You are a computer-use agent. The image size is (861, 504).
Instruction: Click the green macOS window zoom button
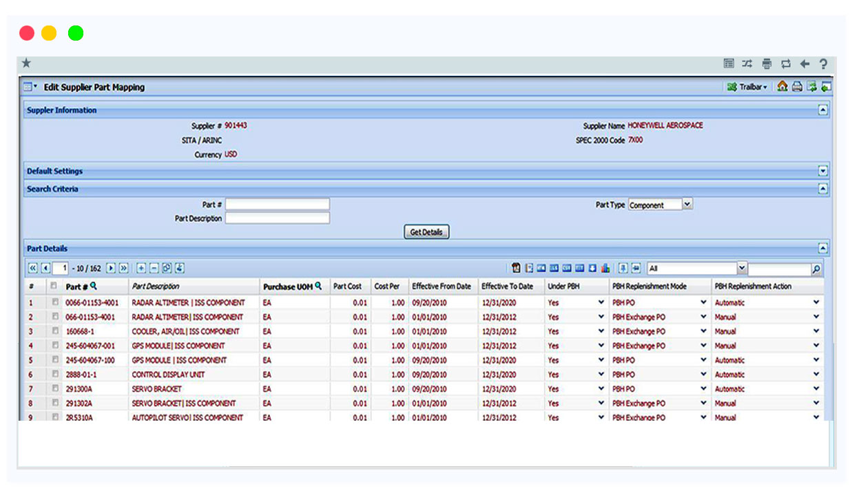[76, 33]
